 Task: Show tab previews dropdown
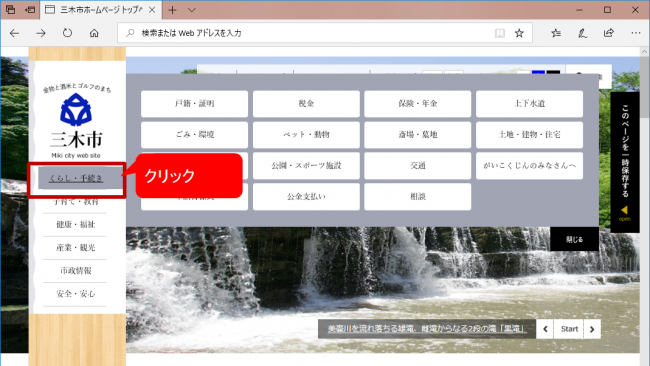click(x=192, y=10)
